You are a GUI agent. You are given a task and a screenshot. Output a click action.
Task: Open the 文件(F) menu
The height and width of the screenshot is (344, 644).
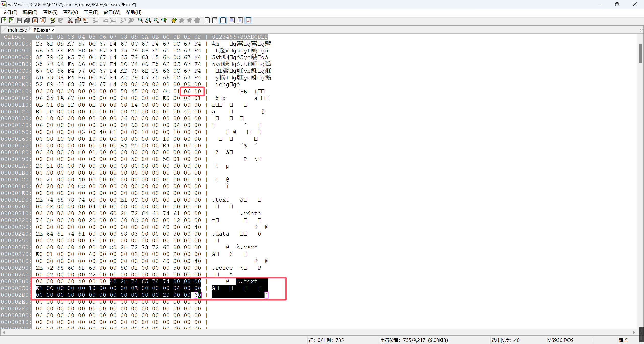click(x=10, y=12)
